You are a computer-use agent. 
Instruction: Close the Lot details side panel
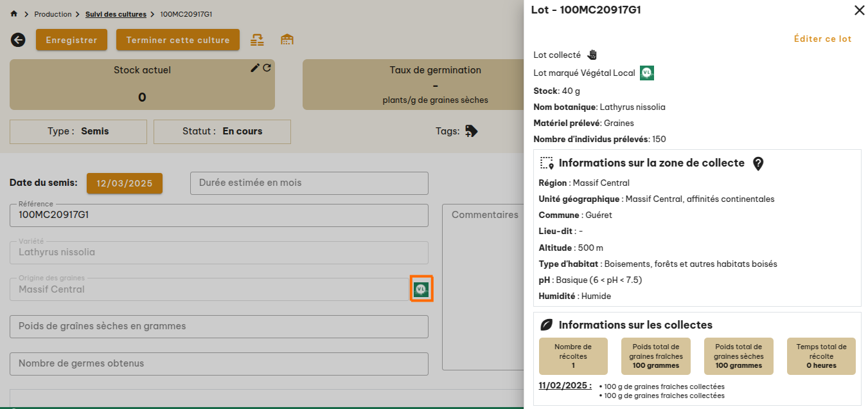point(859,10)
